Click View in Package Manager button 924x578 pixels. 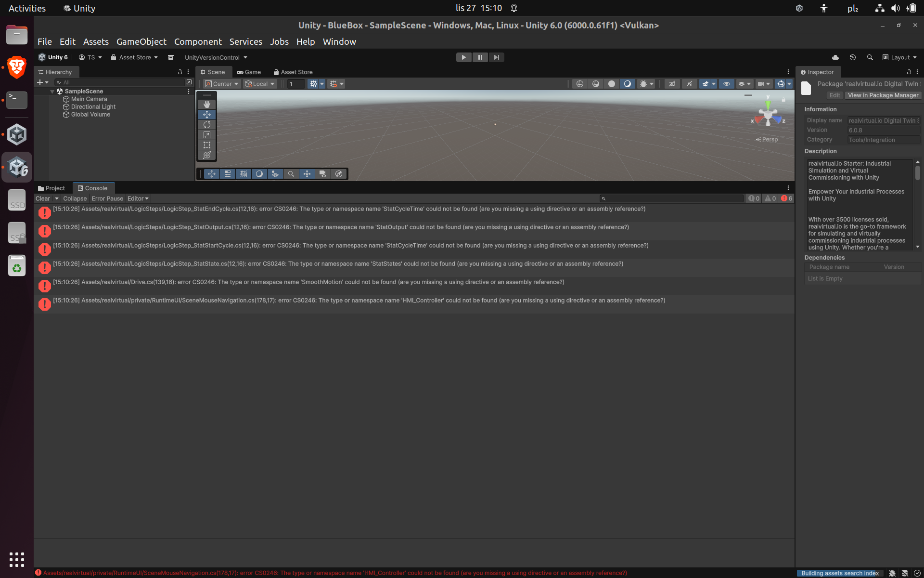click(x=883, y=95)
